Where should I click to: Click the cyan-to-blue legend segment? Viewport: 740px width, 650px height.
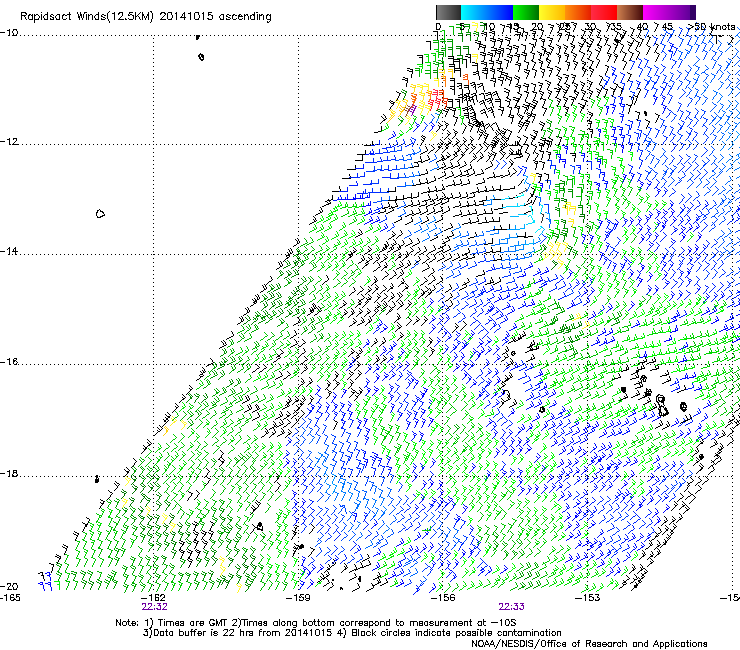[x=487, y=12]
